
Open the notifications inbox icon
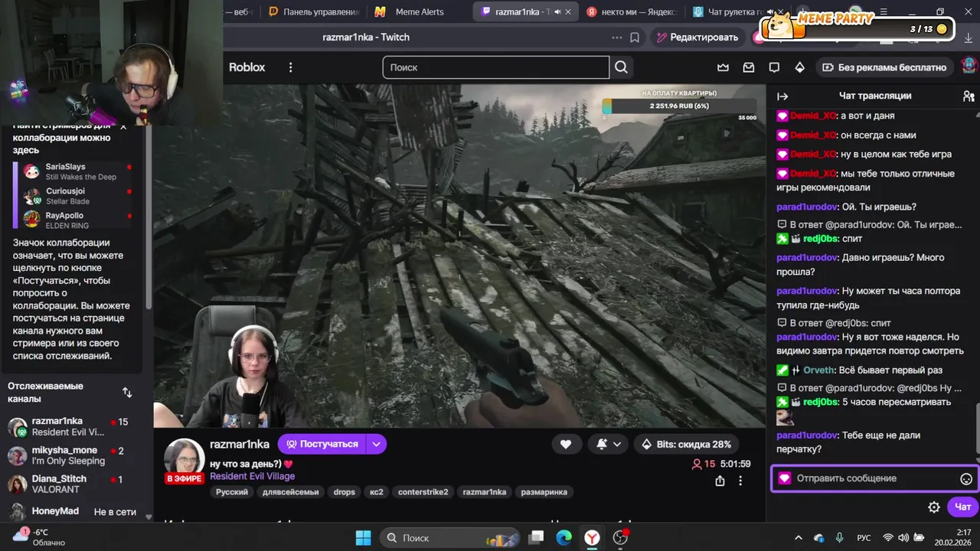click(749, 67)
